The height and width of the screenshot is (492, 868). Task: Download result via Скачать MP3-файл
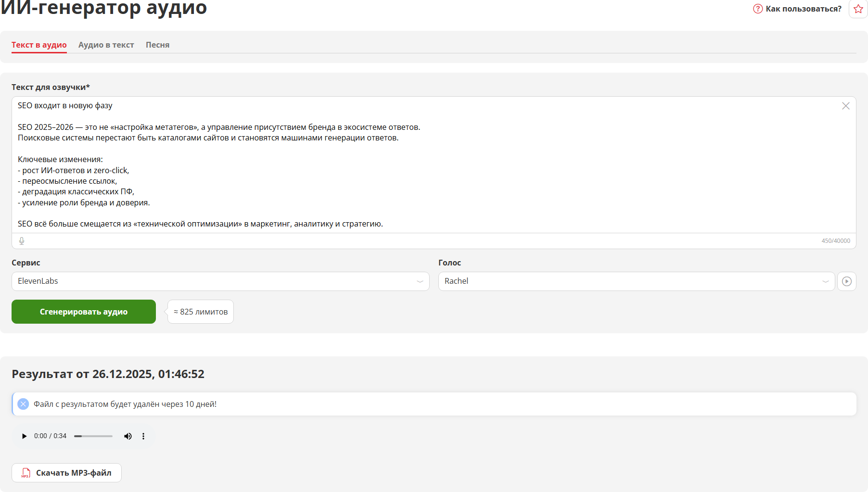tap(73, 473)
